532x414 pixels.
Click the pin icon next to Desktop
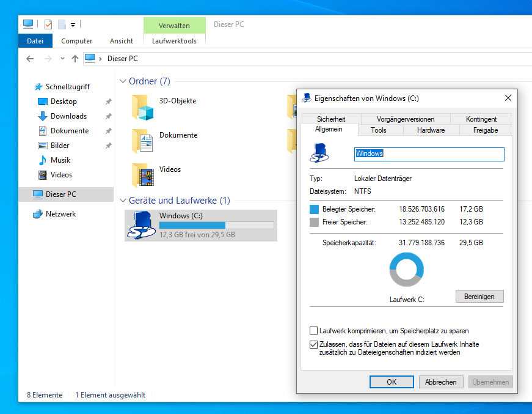coord(109,102)
